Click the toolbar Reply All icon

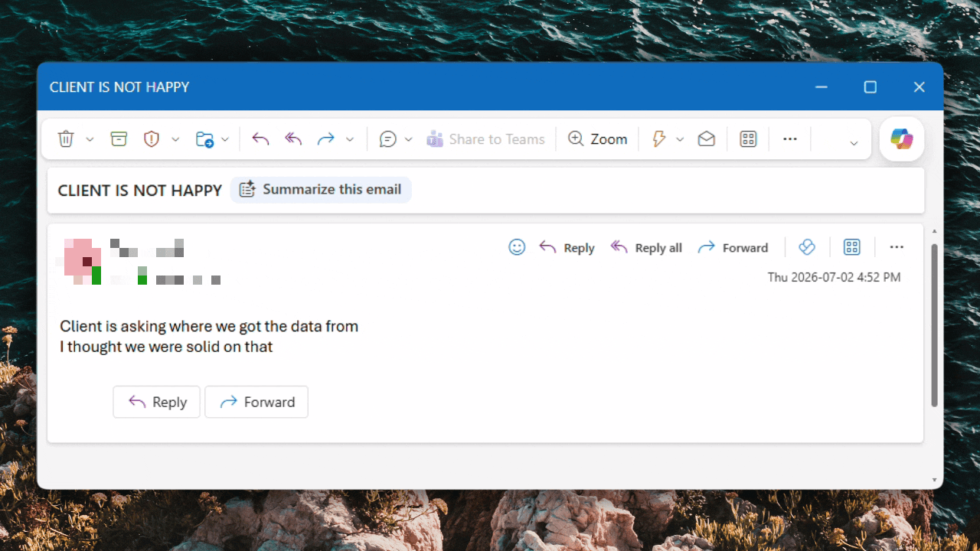point(293,139)
